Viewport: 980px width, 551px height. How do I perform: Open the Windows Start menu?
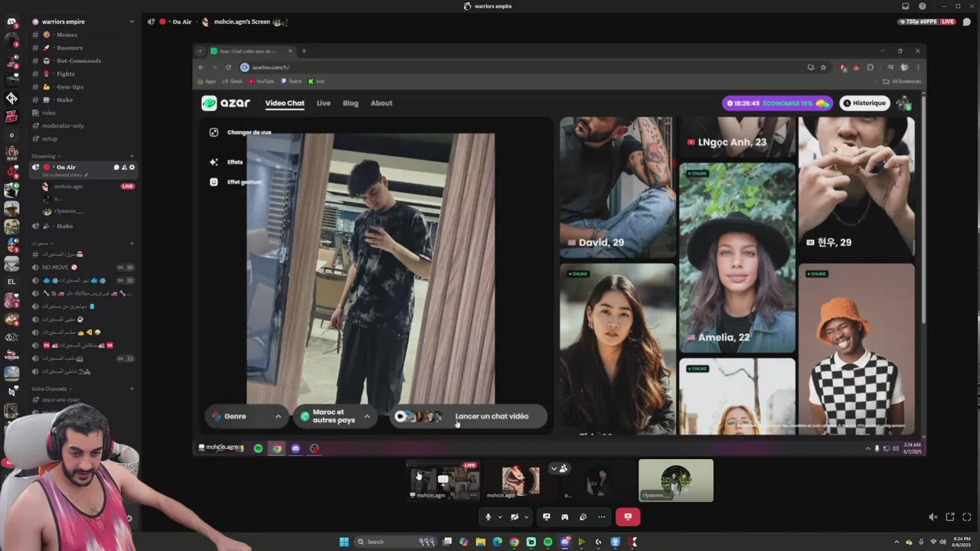(345, 542)
